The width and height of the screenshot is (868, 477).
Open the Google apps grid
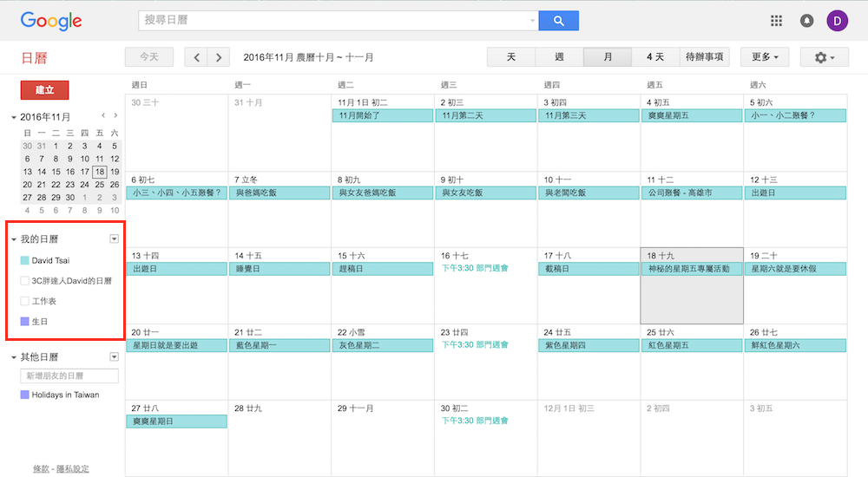[x=776, y=21]
